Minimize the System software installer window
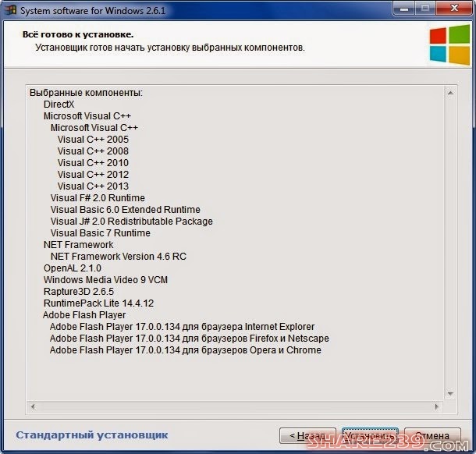The height and width of the screenshot is (454, 476). click(x=404, y=9)
